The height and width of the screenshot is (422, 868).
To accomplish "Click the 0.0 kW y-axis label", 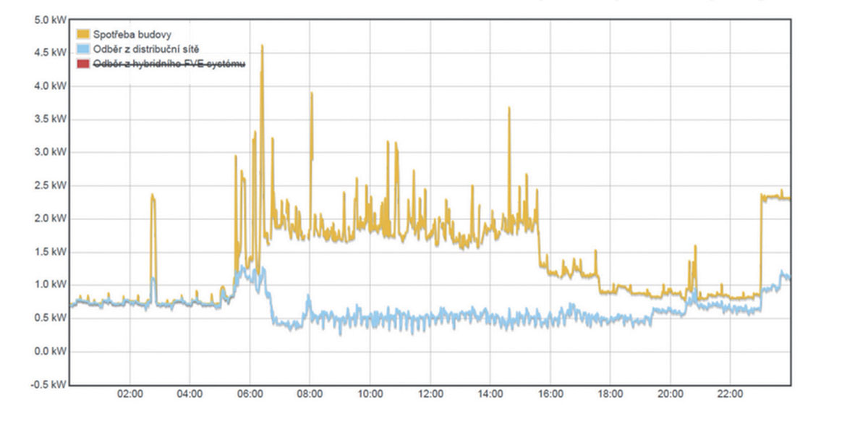I will coord(50,352).
